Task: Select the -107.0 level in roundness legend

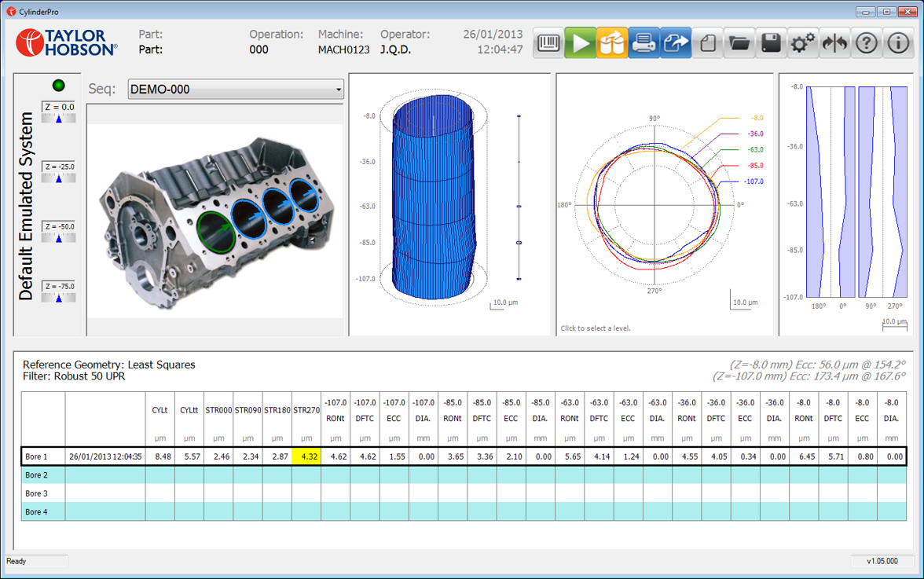Action: (753, 181)
